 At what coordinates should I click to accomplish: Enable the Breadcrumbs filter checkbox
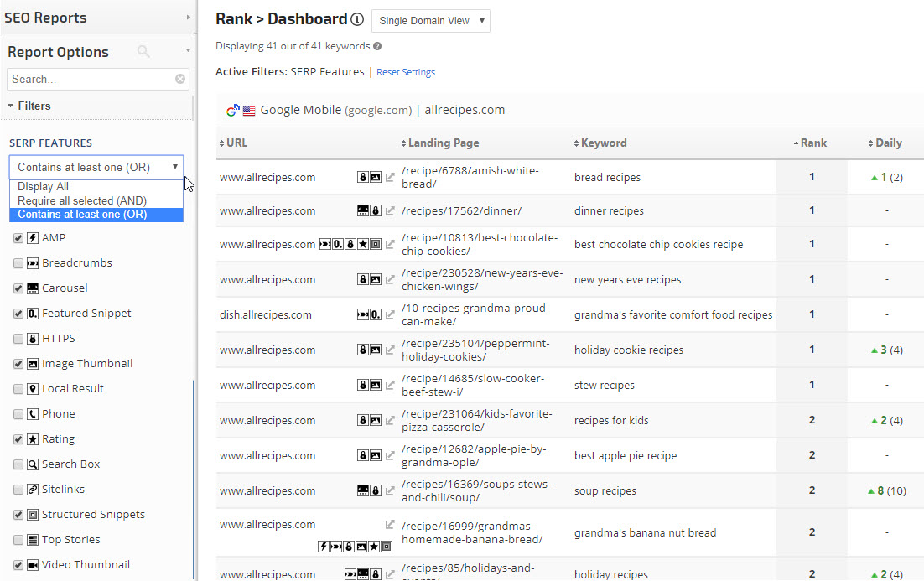[x=18, y=263]
